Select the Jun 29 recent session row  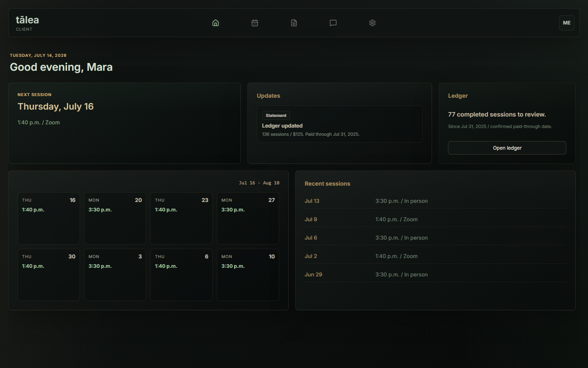(x=436, y=274)
